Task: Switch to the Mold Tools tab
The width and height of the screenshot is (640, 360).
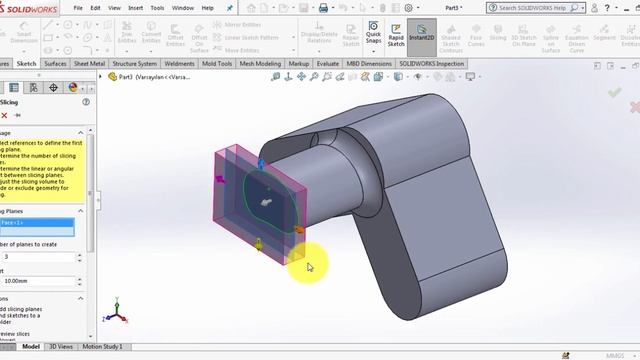Action: (217, 64)
